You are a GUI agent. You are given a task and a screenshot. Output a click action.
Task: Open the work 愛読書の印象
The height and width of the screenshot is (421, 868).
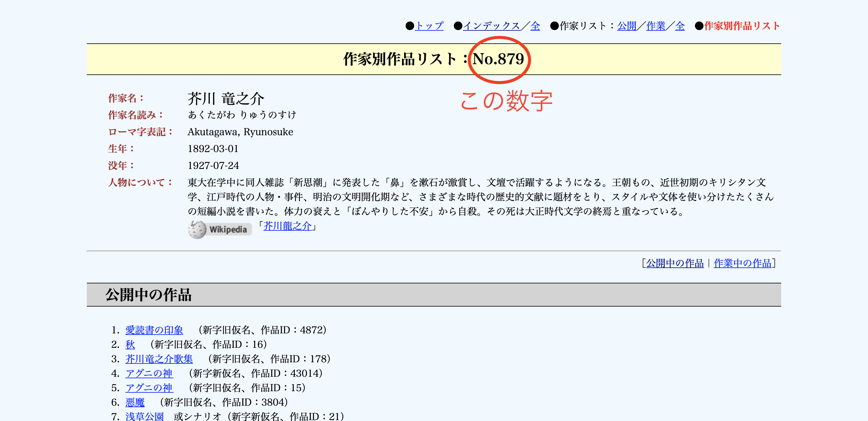coord(154,330)
